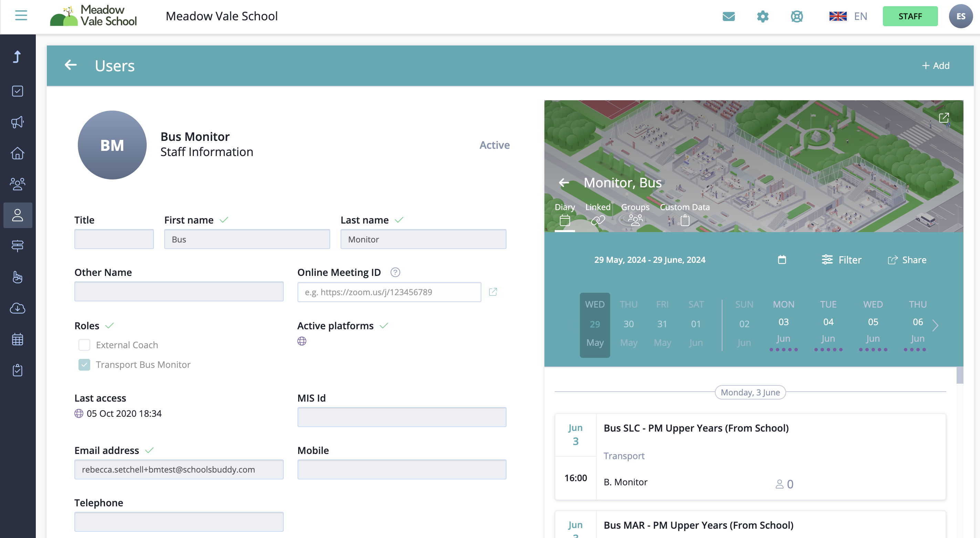Open Bus MAR - PM Upper Years event
Viewport: 980px width, 538px height.
click(x=750, y=525)
